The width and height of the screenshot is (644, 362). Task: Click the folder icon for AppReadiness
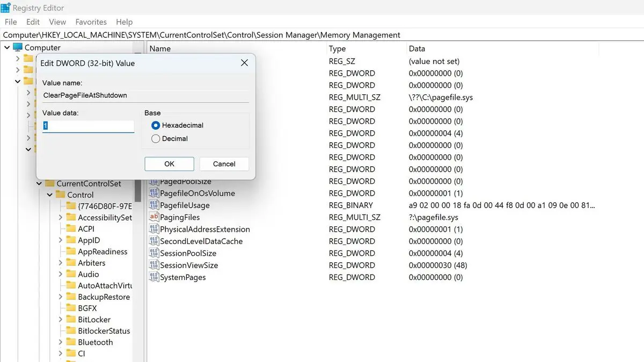tap(71, 252)
